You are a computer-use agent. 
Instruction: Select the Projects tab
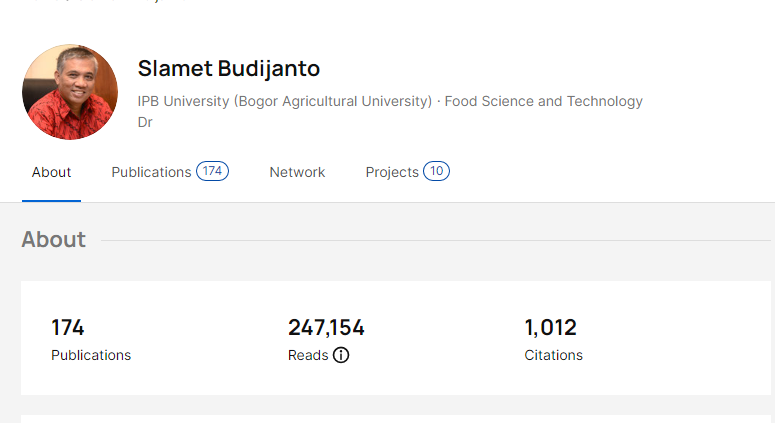(392, 172)
